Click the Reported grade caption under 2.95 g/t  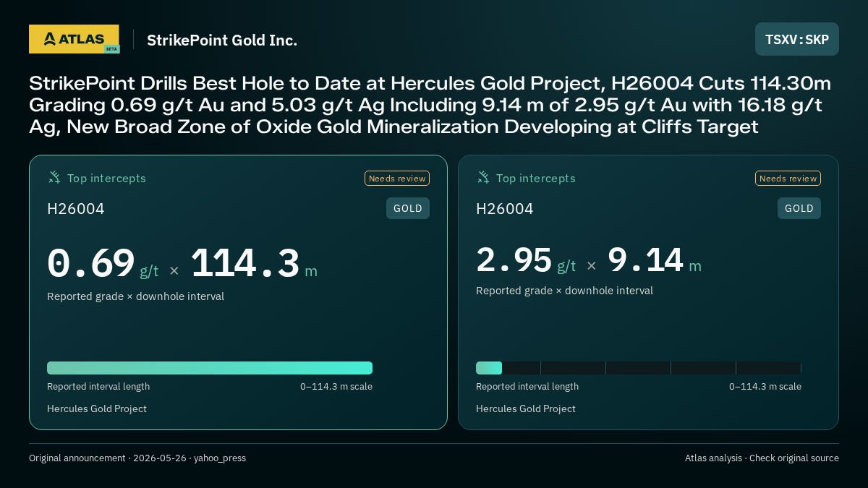click(x=565, y=291)
